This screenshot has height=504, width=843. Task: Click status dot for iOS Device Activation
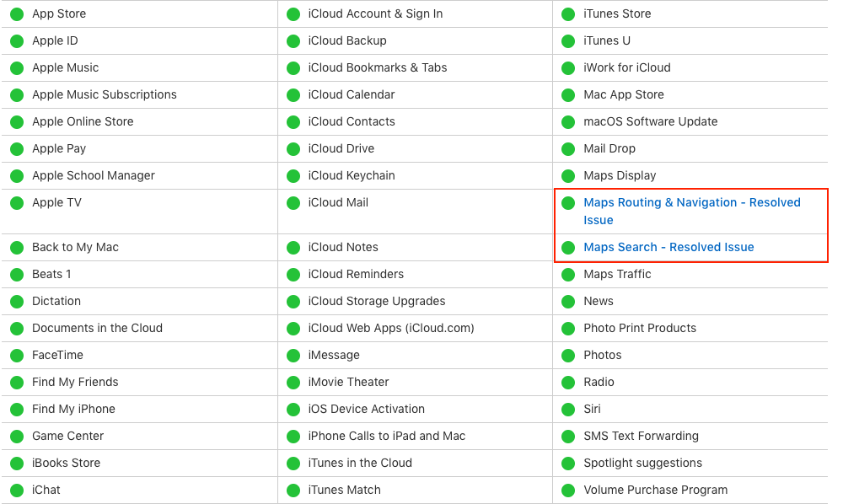pyautogui.click(x=293, y=410)
